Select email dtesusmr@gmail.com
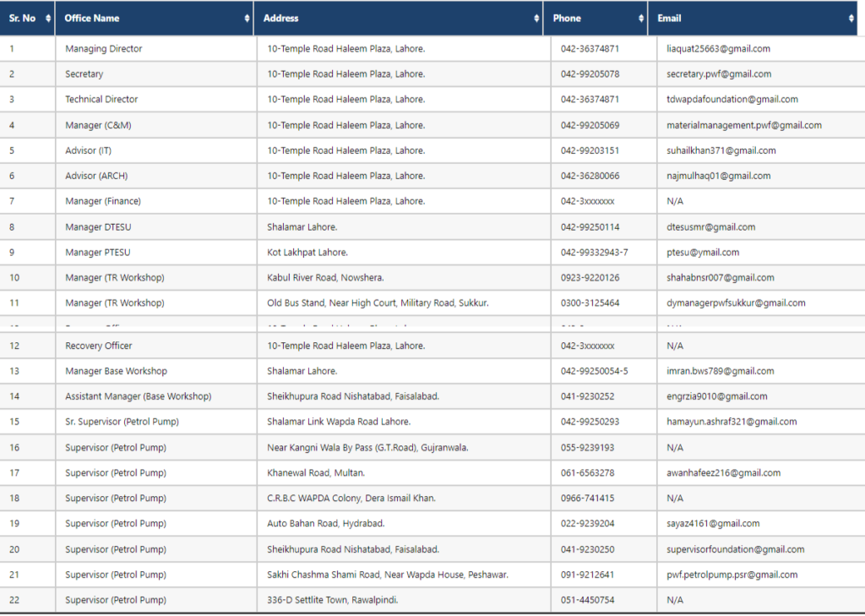 (x=711, y=226)
